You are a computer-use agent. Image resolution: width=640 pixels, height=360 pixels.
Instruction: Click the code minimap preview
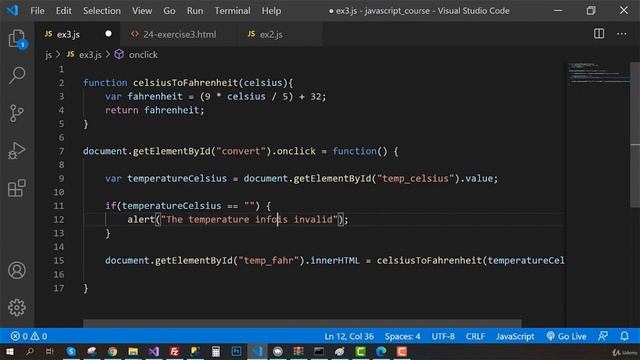pos(598,73)
